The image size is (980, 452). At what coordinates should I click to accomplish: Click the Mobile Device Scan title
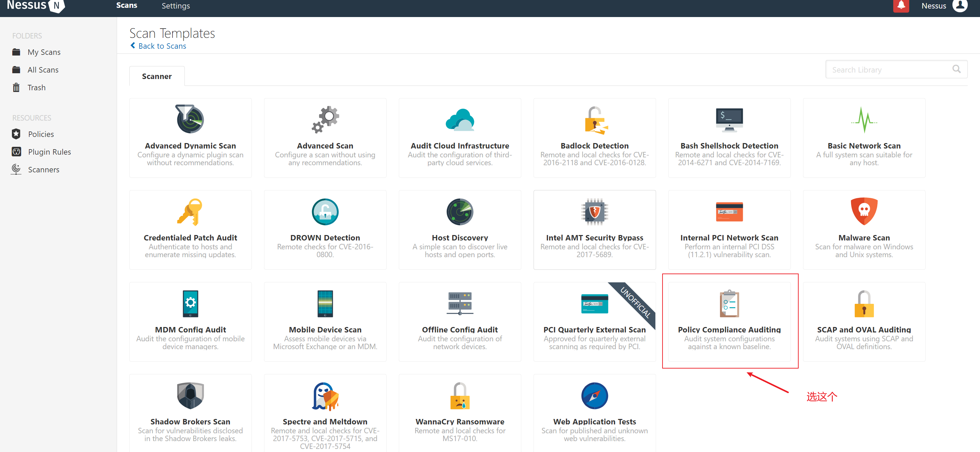coord(325,329)
